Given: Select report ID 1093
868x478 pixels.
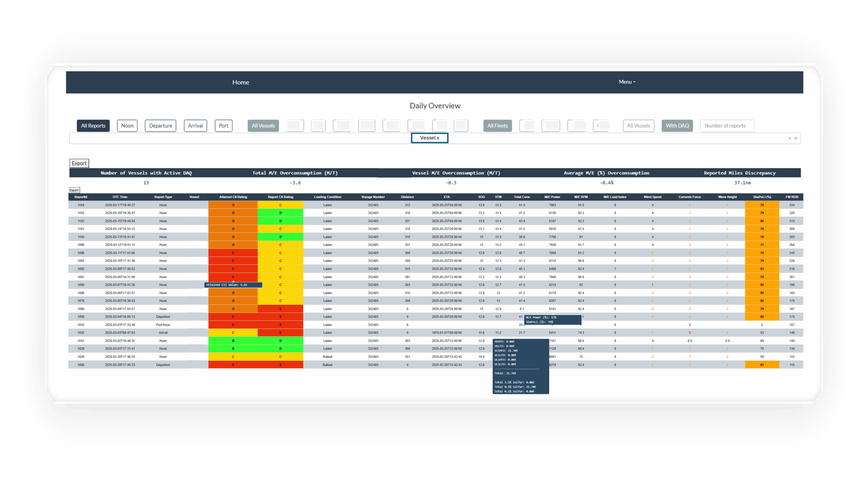Looking at the screenshot, I should click(81, 261).
